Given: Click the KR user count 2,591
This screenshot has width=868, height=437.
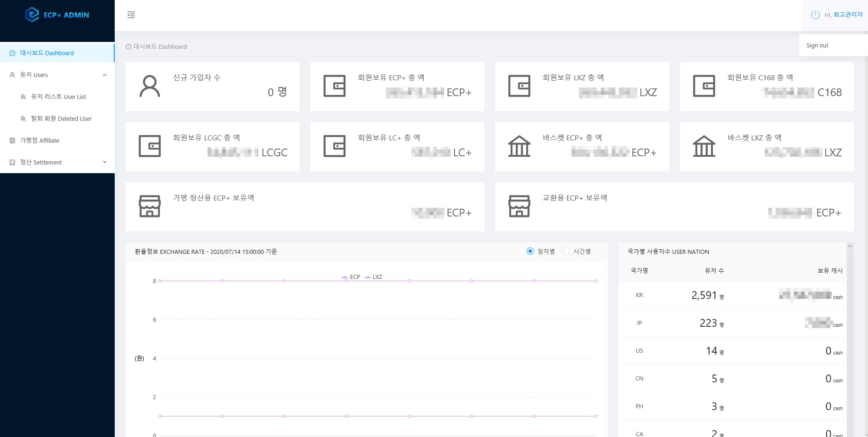Looking at the screenshot, I should [704, 295].
